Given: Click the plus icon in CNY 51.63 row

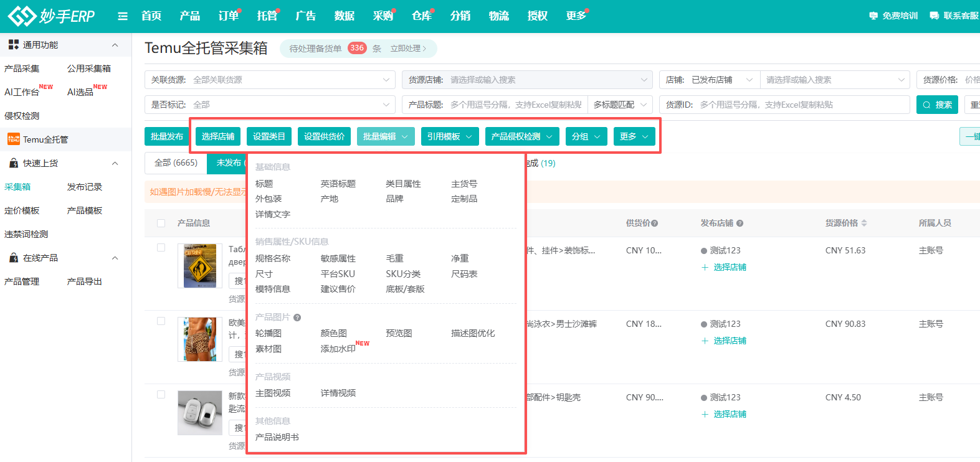Looking at the screenshot, I should [705, 268].
